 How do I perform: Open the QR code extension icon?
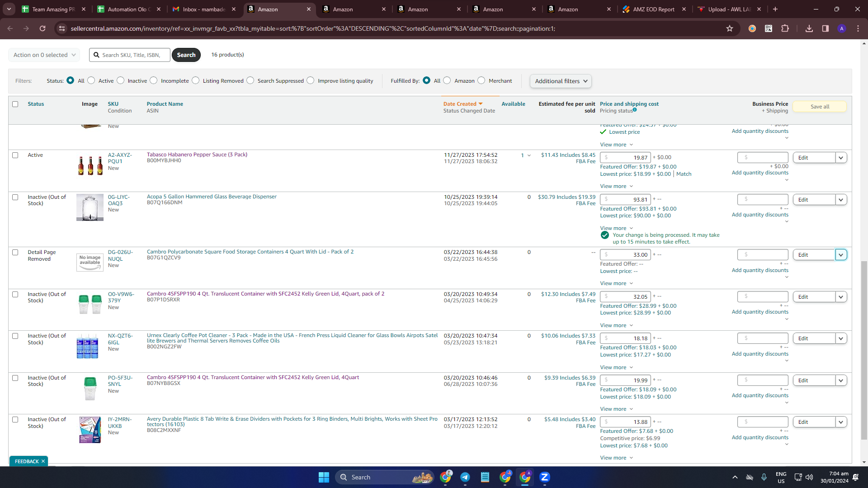click(x=769, y=28)
